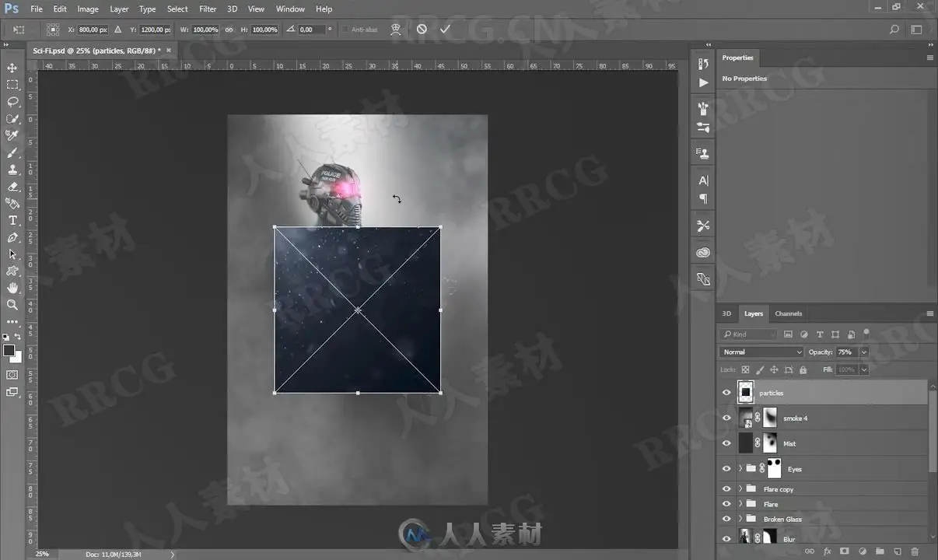Add a layer style with fx button
The height and width of the screenshot is (560, 938).
[827, 551]
